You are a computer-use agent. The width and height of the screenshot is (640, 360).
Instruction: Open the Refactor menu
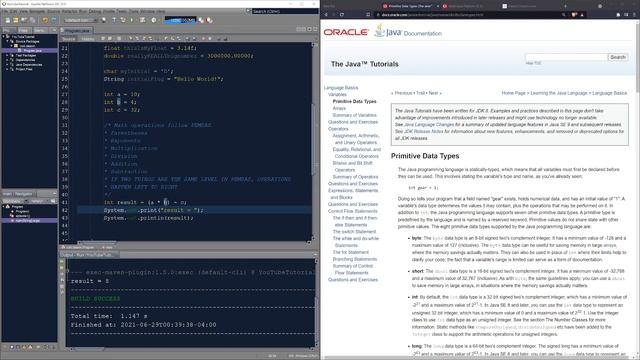coord(70,11)
